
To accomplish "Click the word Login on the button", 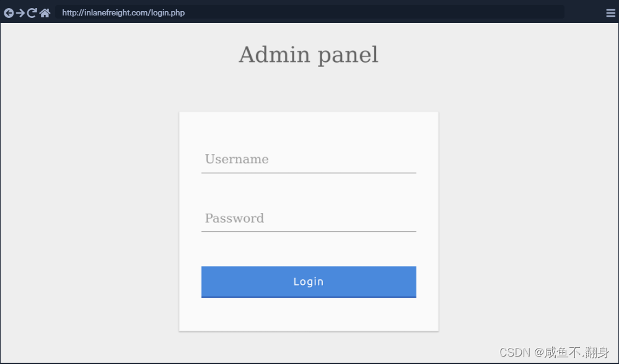I will click(x=309, y=282).
